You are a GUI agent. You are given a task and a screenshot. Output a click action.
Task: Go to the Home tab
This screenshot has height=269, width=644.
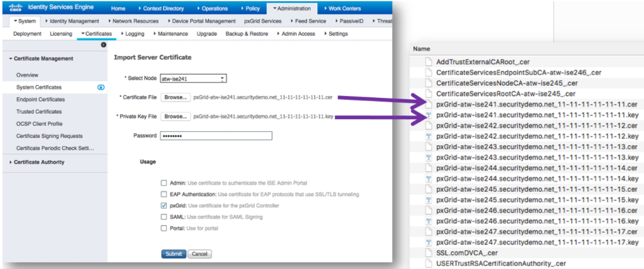click(x=118, y=8)
